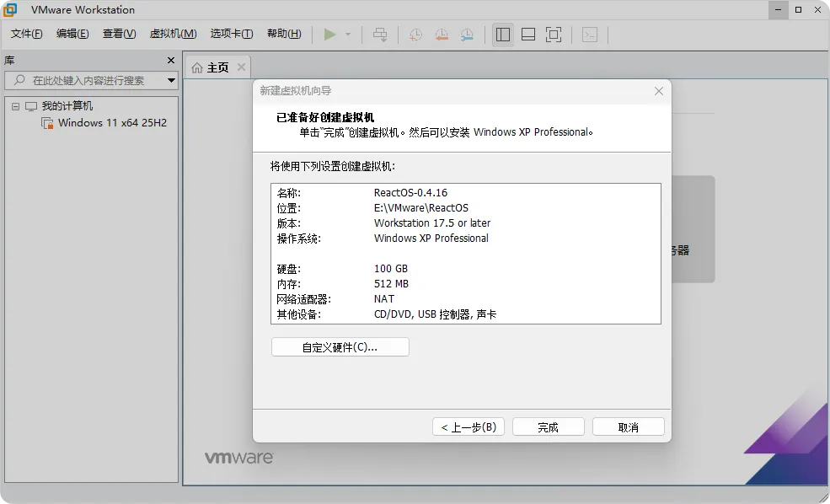The image size is (830, 504).
Task: Click the Windows XP Professional OS value
Action: [431, 239]
